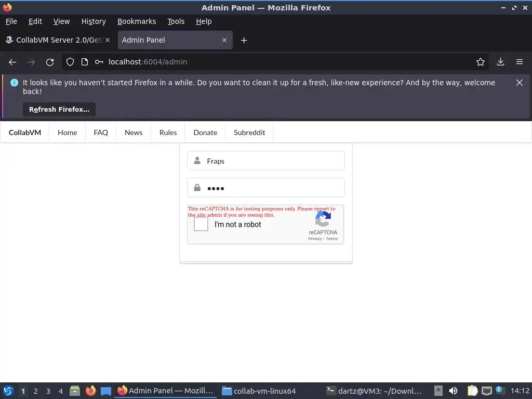Open saved logins key icon
Screen dimensions: 532x399
[x=99, y=62]
